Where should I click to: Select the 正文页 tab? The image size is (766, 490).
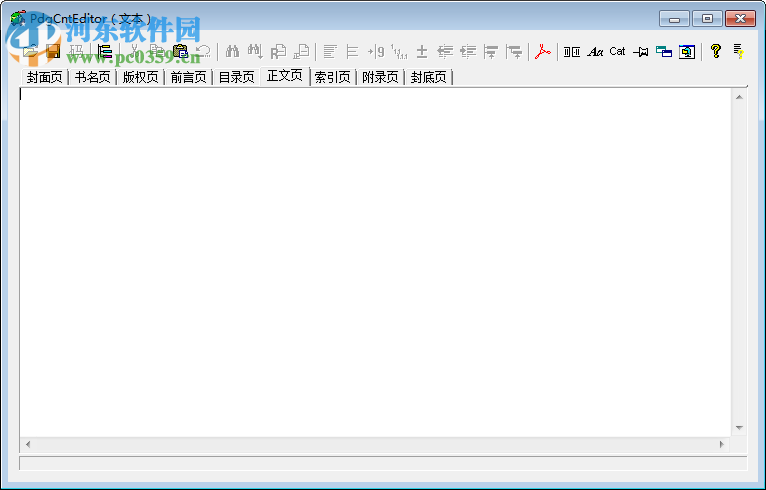pos(285,76)
